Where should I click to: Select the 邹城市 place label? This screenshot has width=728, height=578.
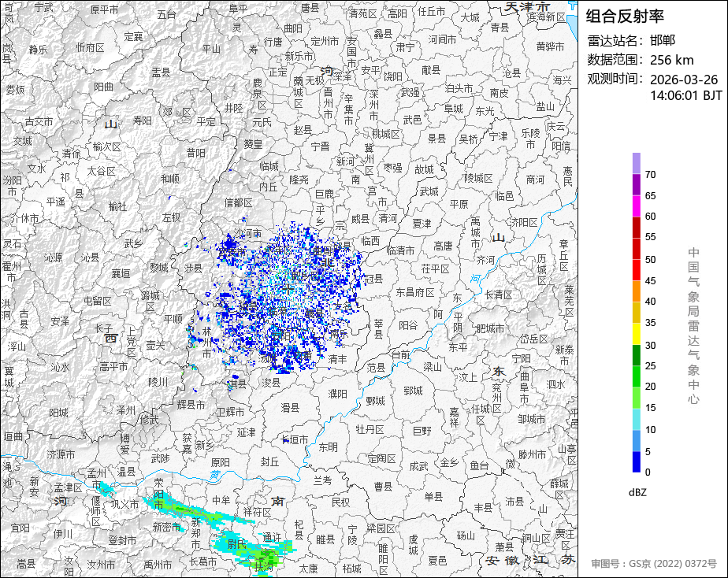tap(532, 420)
